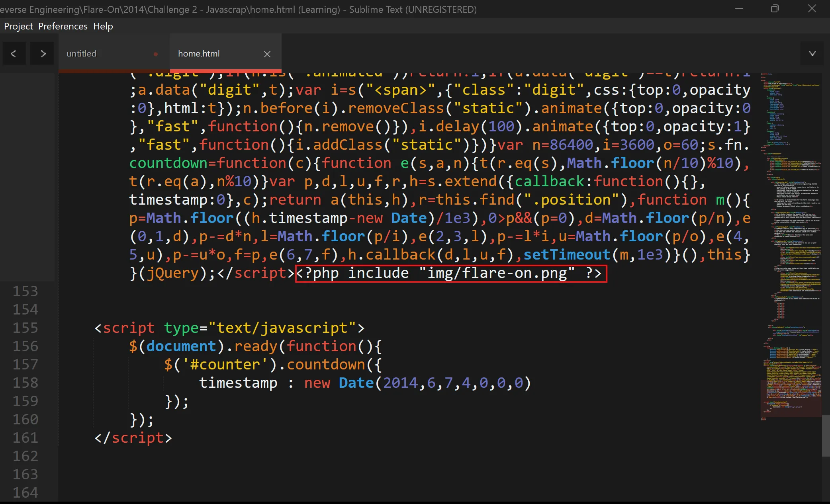Minimize the Sublime Text window
This screenshot has height=504, width=830.
739,9
